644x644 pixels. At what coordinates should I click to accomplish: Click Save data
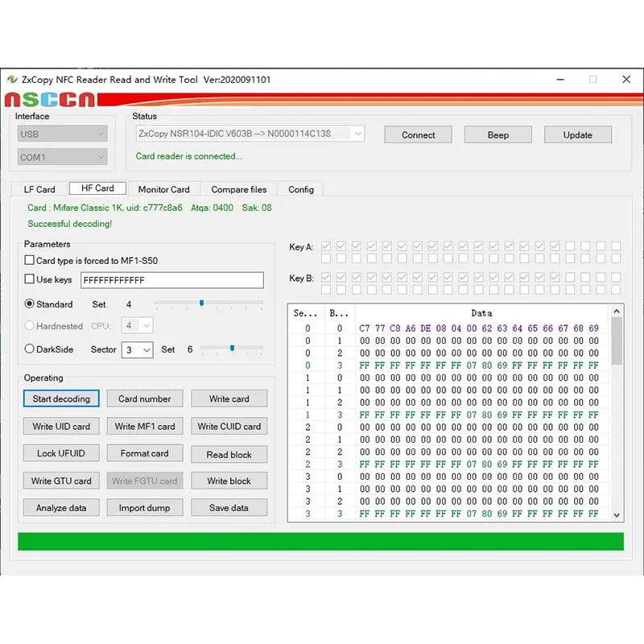click(x=229, y=508)
